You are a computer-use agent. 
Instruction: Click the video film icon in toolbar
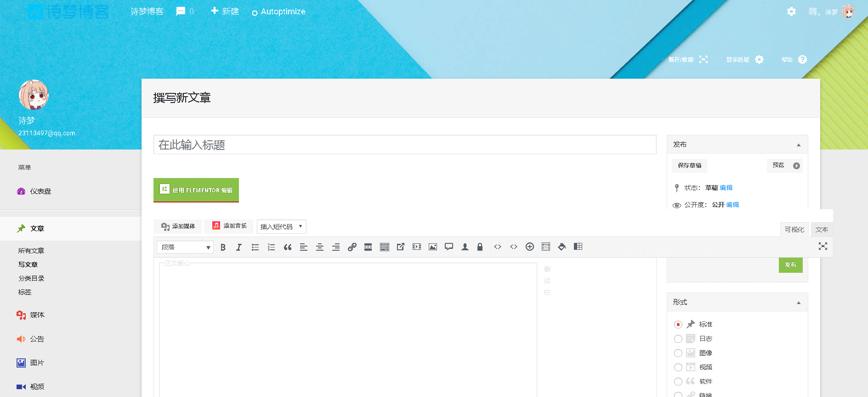click(417, 247)
